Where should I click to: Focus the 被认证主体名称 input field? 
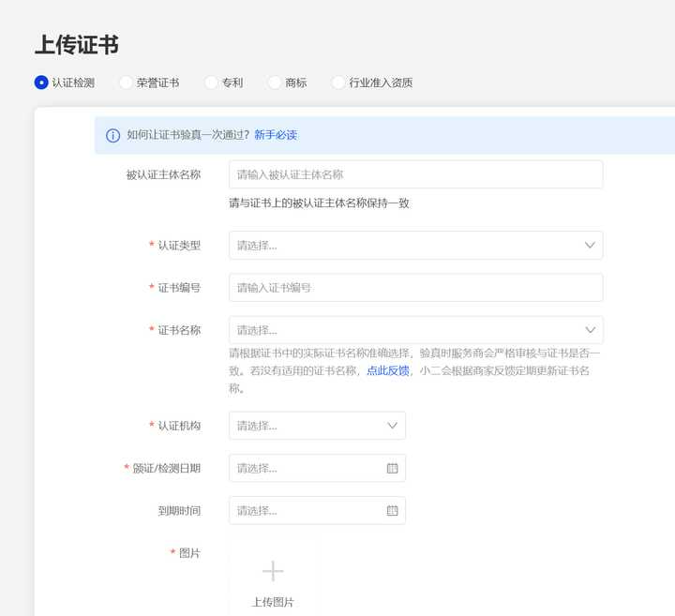tap(415, 174)
